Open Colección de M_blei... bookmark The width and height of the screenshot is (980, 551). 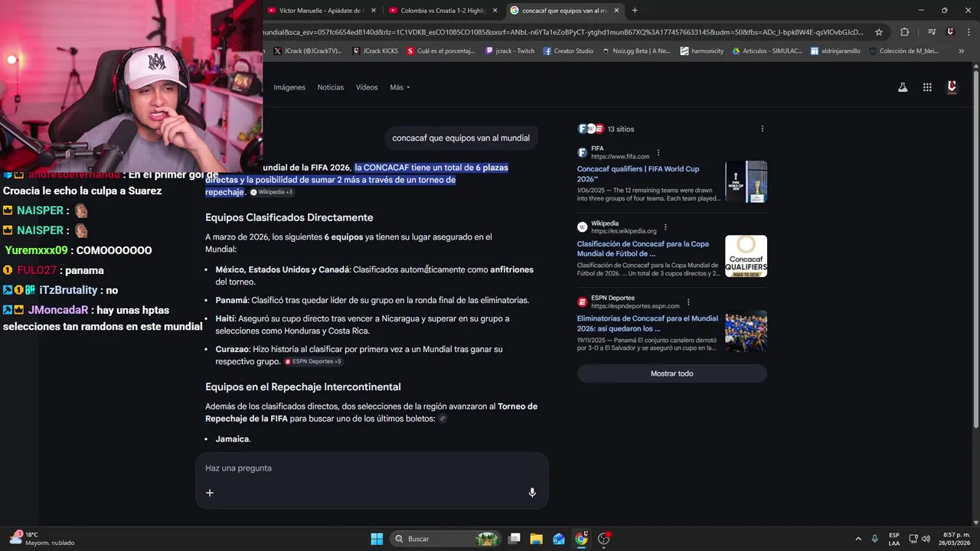point(903,51)
